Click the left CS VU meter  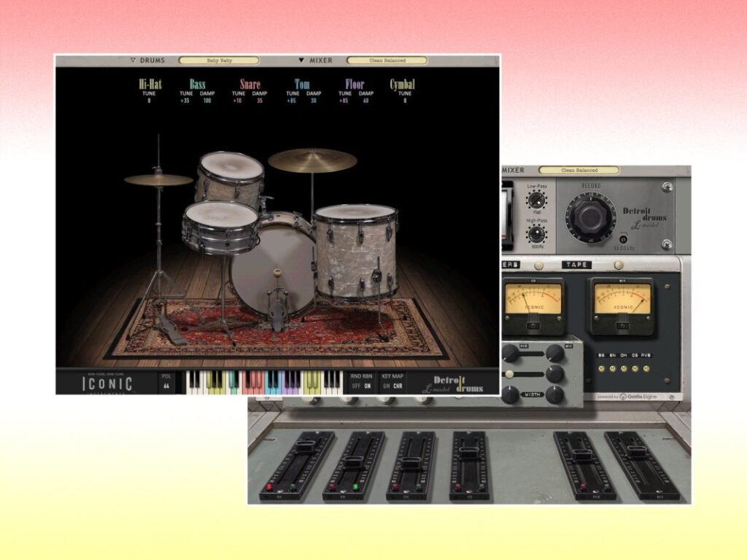pos(533,306)
